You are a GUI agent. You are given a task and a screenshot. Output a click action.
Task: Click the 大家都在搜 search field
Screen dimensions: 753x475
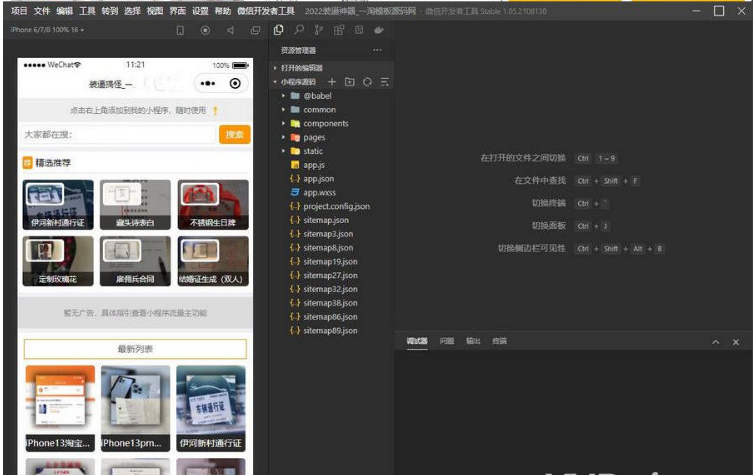pos(117,134)
